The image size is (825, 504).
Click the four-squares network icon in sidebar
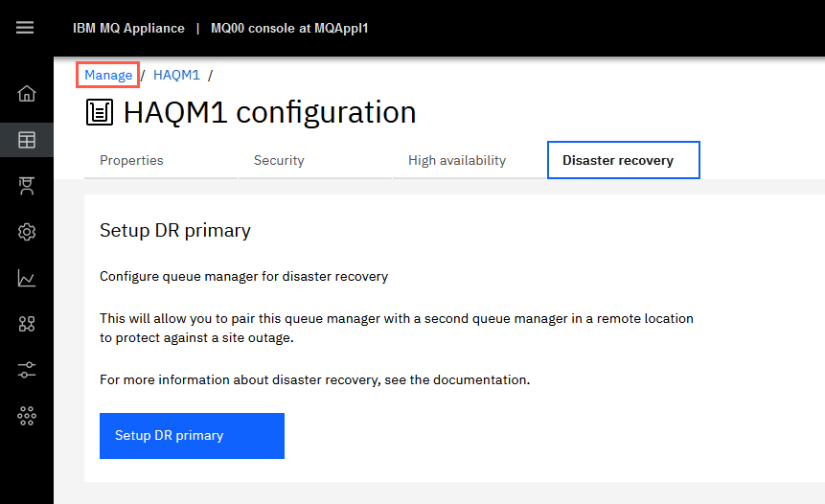tap(26, 324)
